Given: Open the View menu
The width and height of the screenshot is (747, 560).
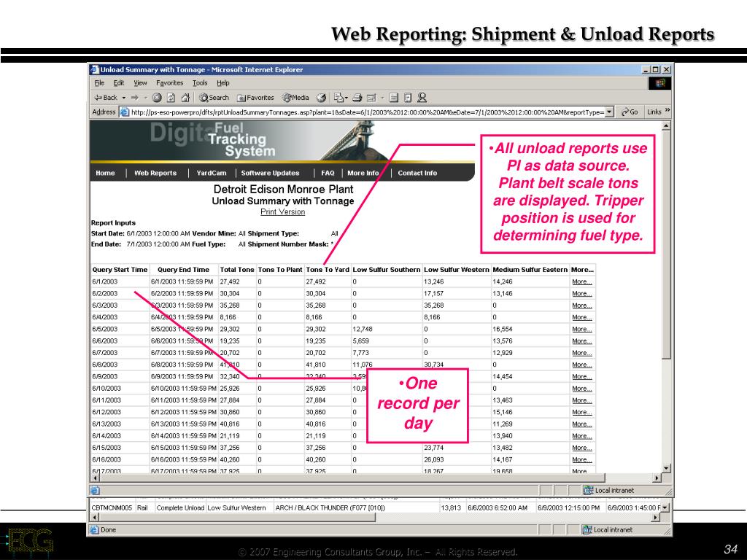Looking at the screenshot, I should point(140,83).
